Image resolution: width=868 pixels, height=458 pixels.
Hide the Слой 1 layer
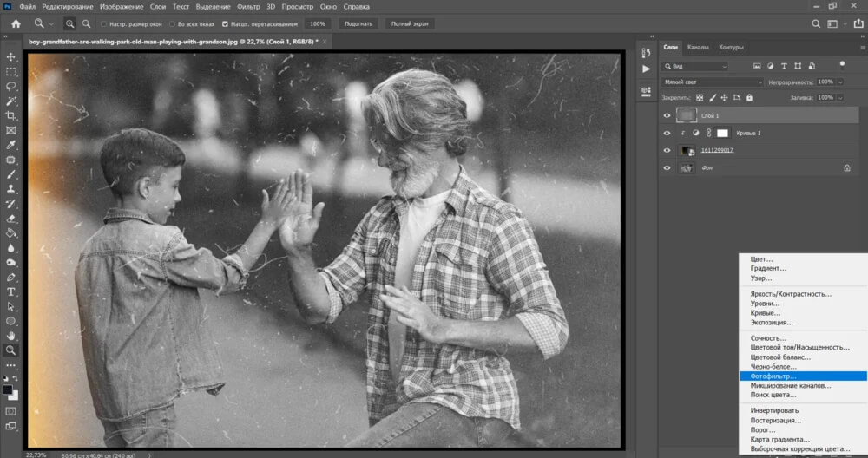pos(667,115)
